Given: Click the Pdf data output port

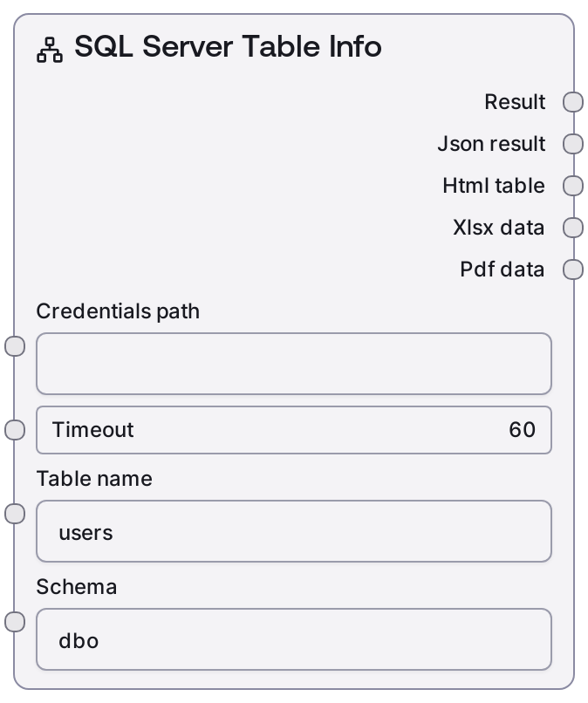Looking at the screenshot, I should pyautogui.click(x=572, y=270).
